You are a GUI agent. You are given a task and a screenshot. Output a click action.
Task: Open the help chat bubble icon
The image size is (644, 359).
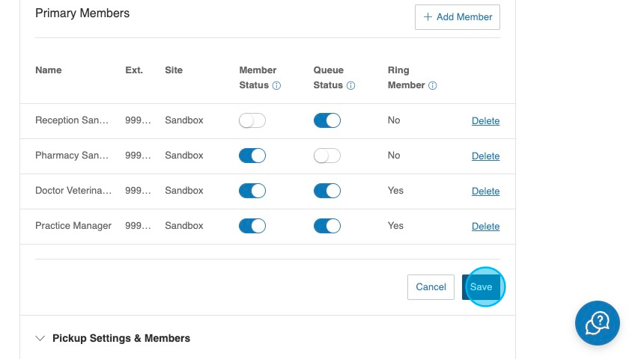click(597, 323)
